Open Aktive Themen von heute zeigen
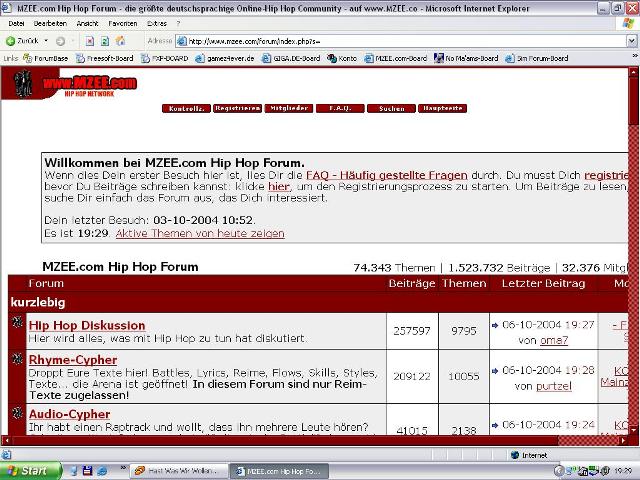 pos(200,233)
